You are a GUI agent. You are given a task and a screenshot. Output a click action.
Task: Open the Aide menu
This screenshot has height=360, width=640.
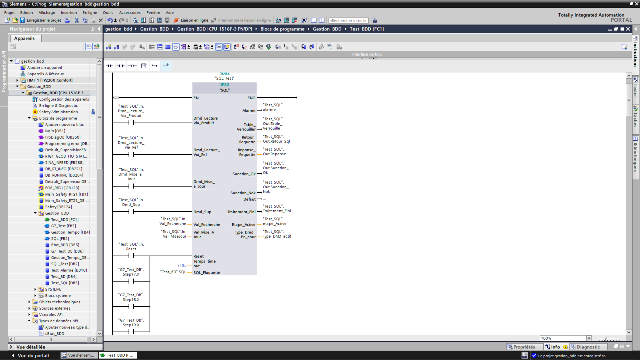[169, 13]
